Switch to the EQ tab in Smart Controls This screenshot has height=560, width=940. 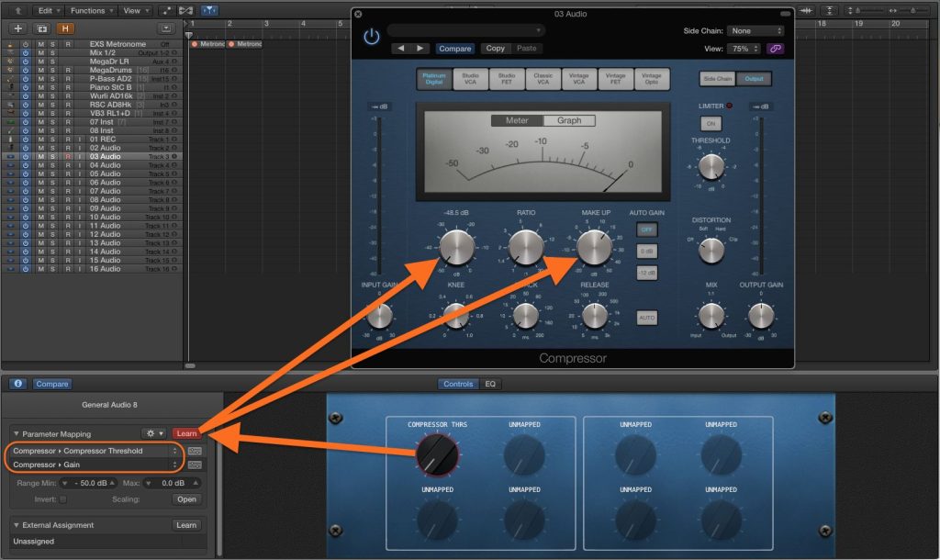pos(490,384)
